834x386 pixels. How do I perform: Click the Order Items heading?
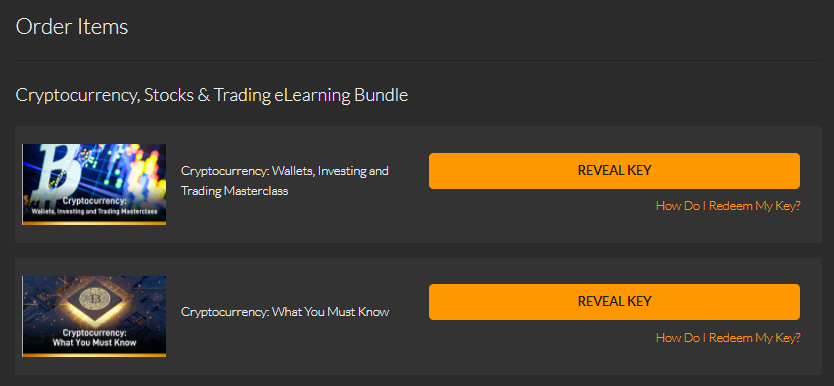tap(72, 26)
